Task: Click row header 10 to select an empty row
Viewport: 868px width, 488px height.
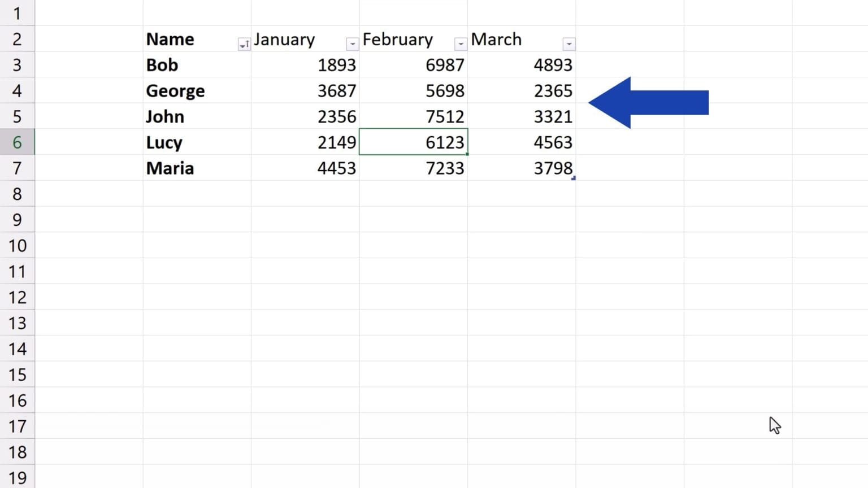Action: (x=18, y=245)
